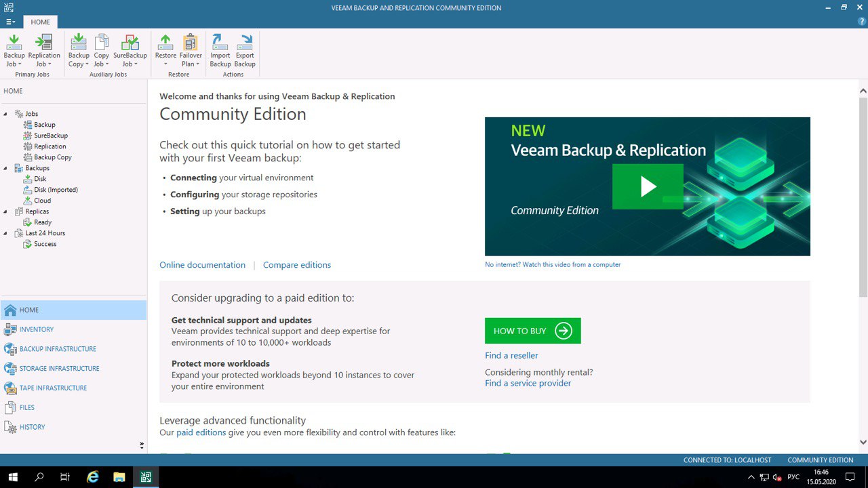Image resolution: width=868 pixels, height=488 pixels.
Task: Open the Backup Job ribbon button
Action: pyautogui.click(x=14, y=51)
